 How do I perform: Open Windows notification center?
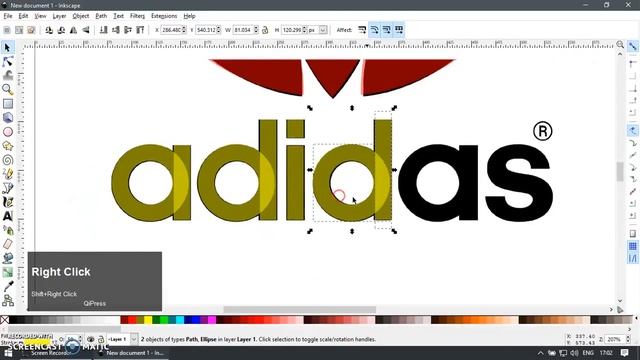point(624,353)
